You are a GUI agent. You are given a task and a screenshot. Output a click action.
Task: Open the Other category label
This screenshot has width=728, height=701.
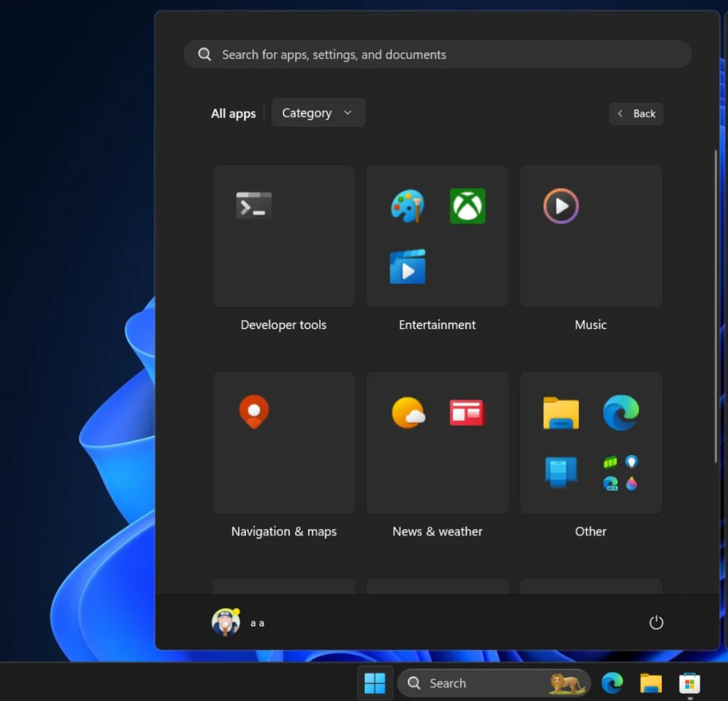(591, 531)
